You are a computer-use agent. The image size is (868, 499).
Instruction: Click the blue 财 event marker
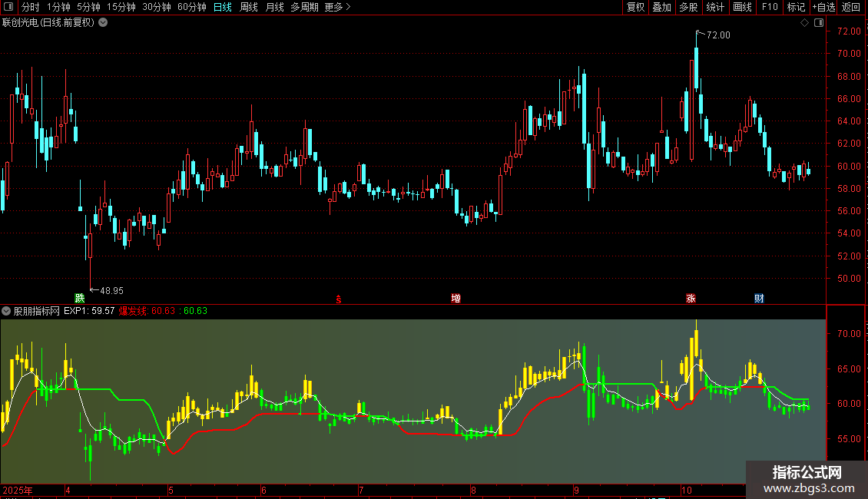(x=759, y=298)
